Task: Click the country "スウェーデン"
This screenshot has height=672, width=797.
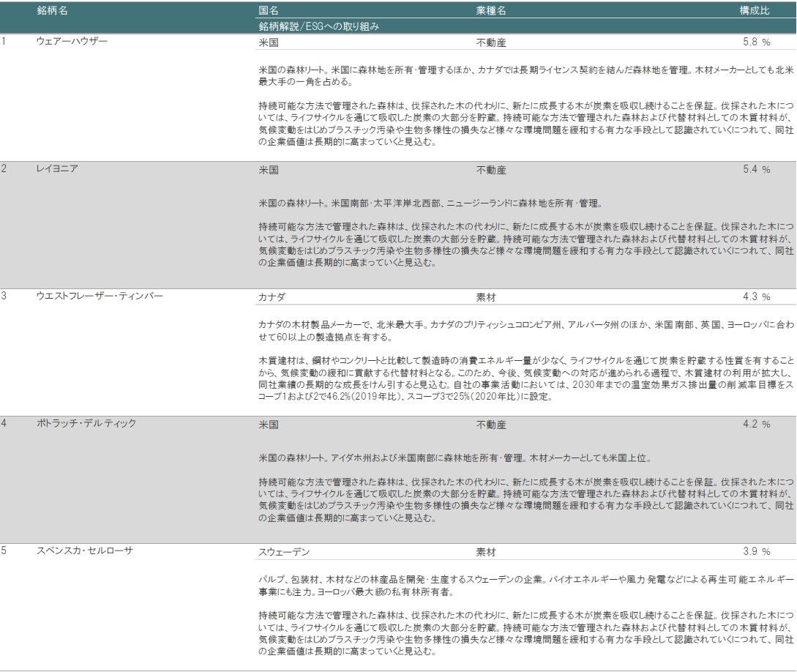Action: tap(284, 552)
